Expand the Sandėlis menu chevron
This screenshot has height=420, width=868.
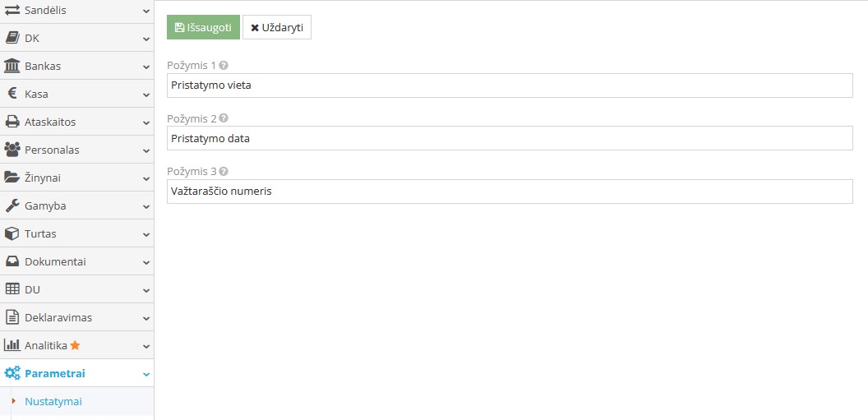[145, 11]
